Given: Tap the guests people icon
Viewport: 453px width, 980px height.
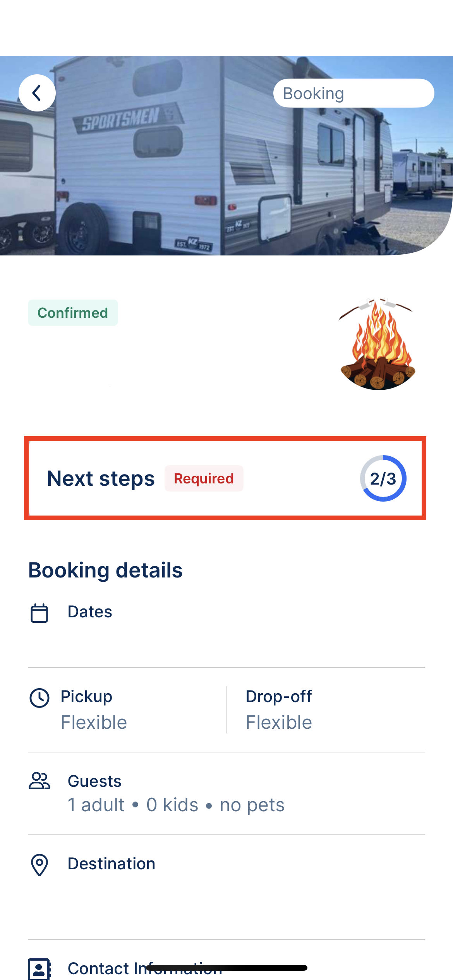Looking at the screenshot, I should pos(39,781).
